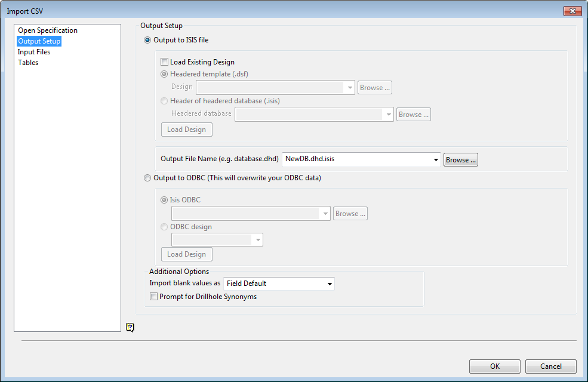This screenshot has height=382, width=588.
Task: Close the Import CSV dialog
Action: coord(572,11)
